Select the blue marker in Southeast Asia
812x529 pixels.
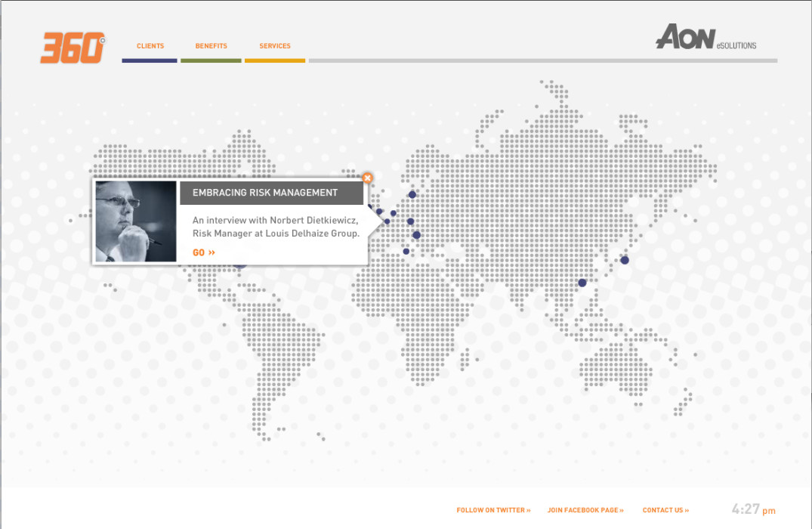coord(582,283)
